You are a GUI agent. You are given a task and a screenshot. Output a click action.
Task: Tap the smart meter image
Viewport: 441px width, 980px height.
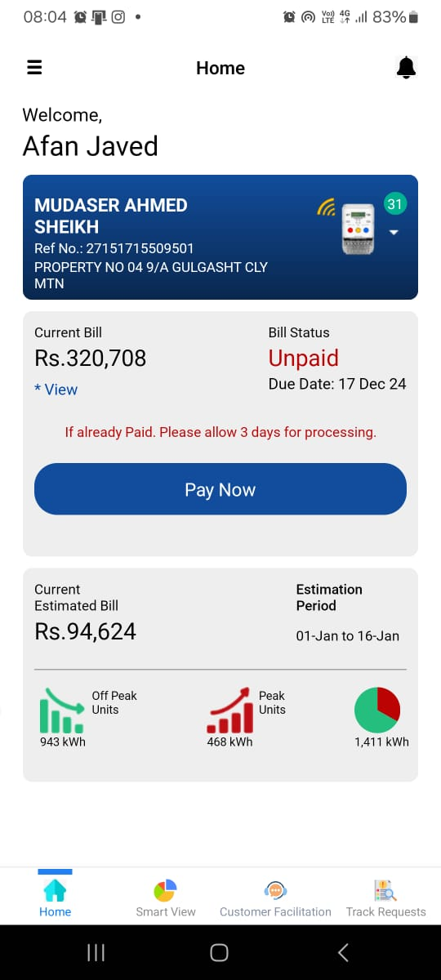point(359,228)
